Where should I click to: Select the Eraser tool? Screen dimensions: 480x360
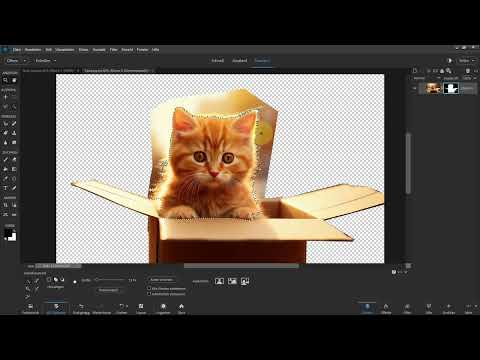[14, 160]
